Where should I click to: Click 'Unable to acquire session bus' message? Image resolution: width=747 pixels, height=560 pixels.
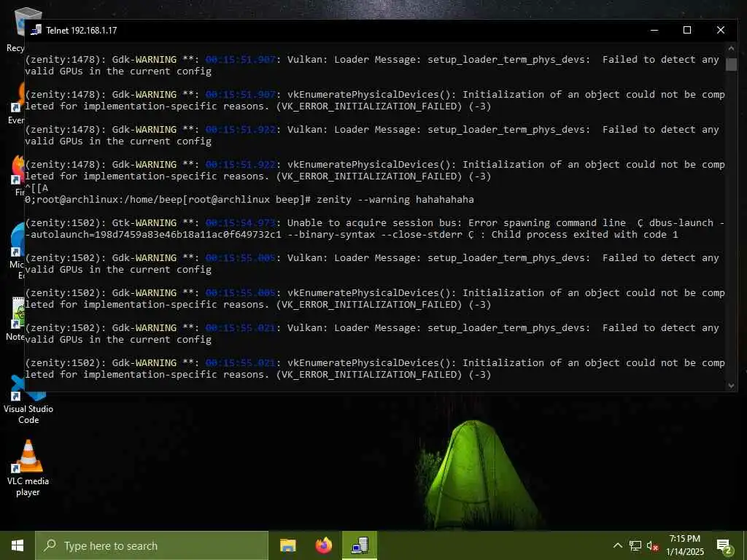[374, 223]
